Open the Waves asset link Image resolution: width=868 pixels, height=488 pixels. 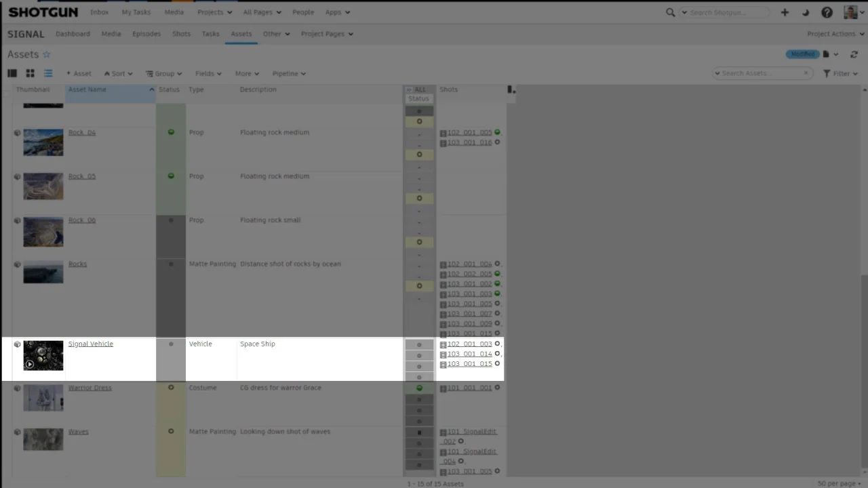point(78,432)
